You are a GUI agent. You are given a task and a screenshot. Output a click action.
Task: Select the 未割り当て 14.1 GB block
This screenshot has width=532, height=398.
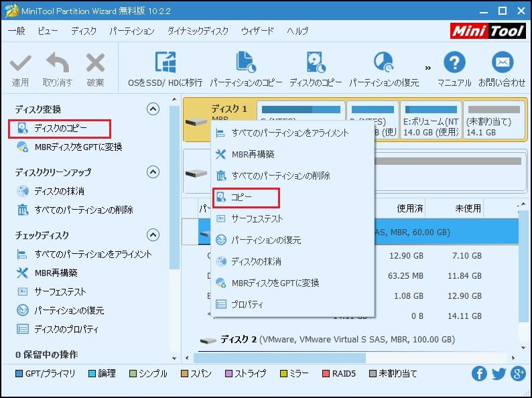tap(494, 119)
